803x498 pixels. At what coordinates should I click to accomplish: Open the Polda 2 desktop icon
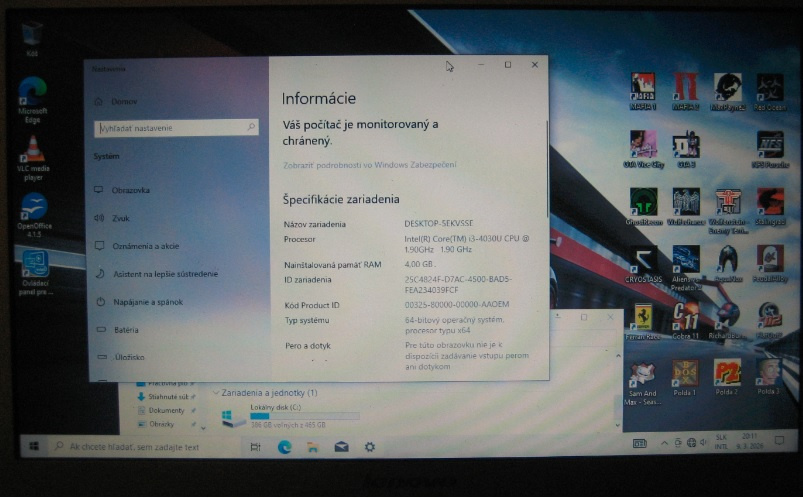[x=727, y=378]
